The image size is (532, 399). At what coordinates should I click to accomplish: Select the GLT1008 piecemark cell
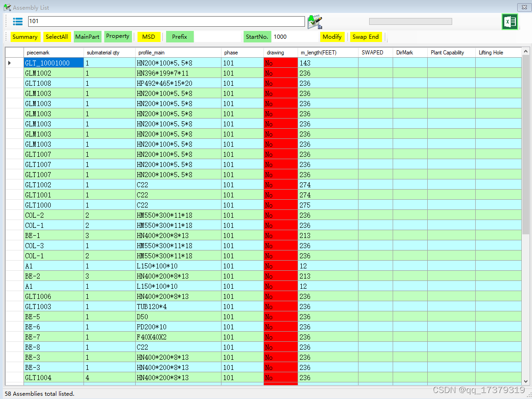coord(54,83)
